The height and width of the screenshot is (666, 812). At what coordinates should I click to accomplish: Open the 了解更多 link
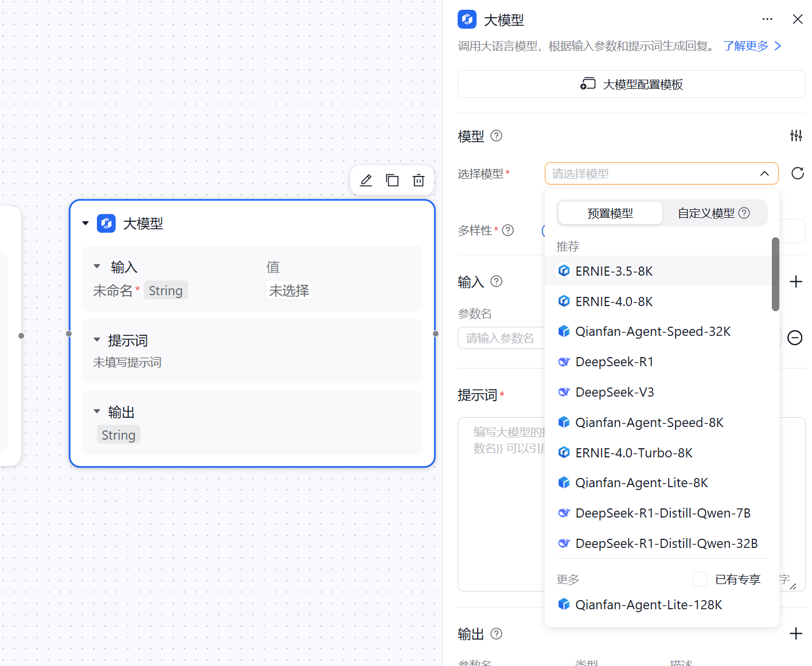coord(752,46)
